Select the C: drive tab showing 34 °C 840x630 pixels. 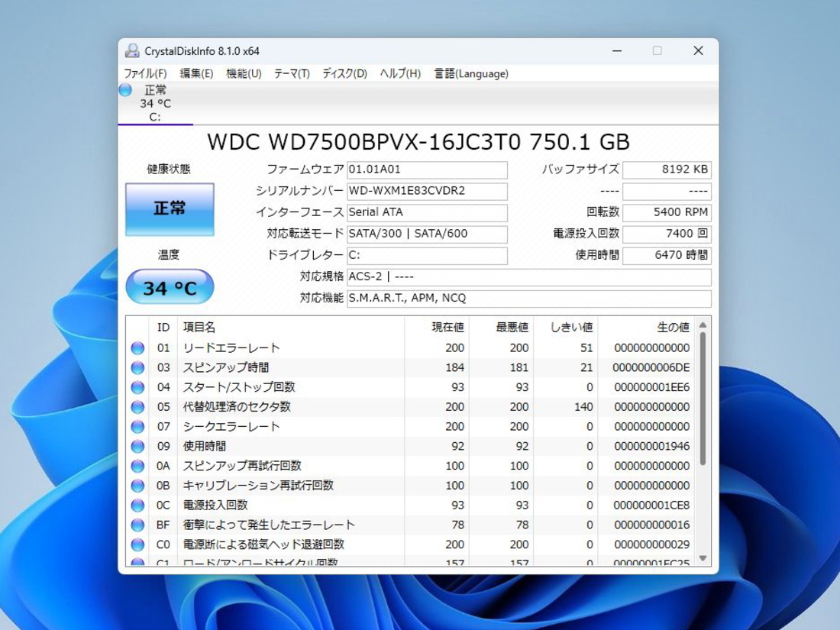click(155, 103)
